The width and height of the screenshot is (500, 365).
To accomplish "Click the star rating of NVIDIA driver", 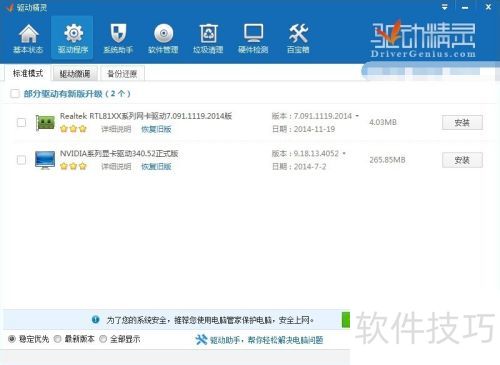I will (x=73, y=166).
